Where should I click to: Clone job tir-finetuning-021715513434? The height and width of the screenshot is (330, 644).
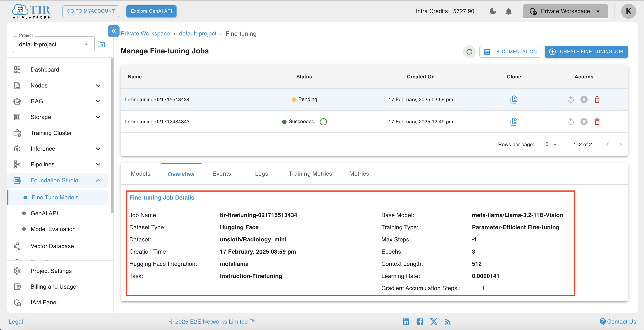[514, 99]
